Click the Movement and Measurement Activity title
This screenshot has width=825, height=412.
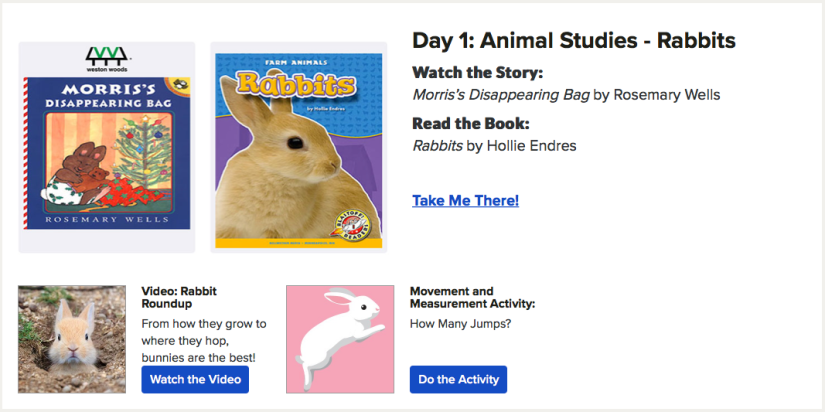coord(472,297)
